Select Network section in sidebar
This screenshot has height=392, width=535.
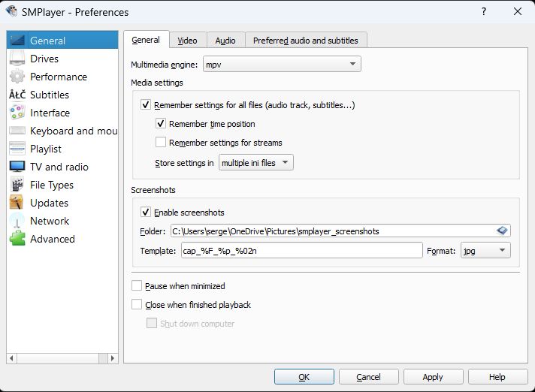click(62, 221)
